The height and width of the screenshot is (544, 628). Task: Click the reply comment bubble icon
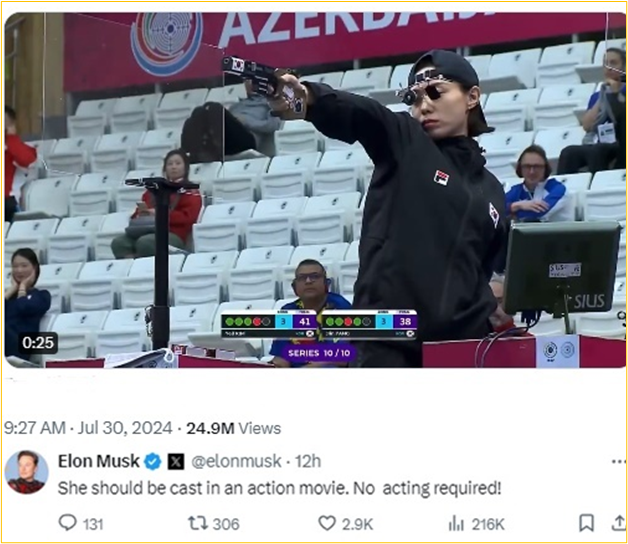(x=67, y=523)
